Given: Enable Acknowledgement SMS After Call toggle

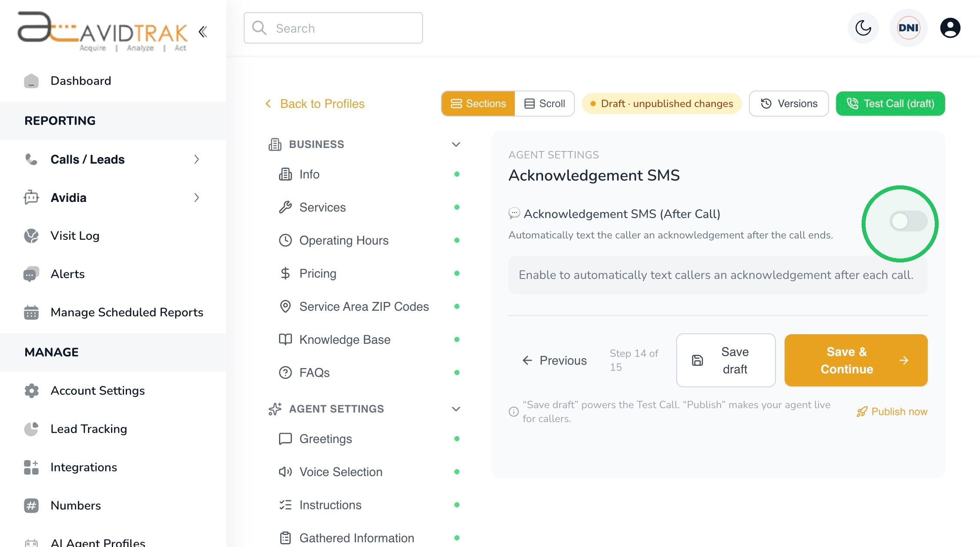Looking at the screenshot, I should 908,221.
